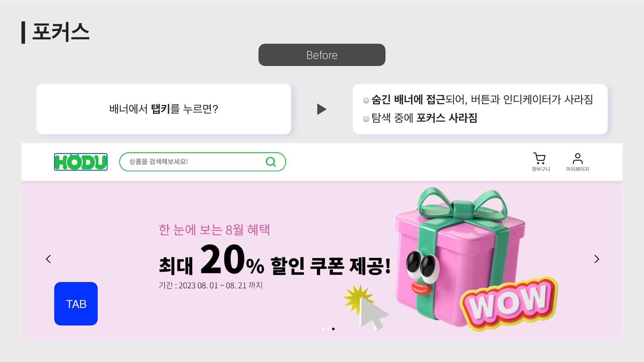This screenshot has width=644, height=362.
Task: Open the shopping cart icon
Action: tap(540, 158)
